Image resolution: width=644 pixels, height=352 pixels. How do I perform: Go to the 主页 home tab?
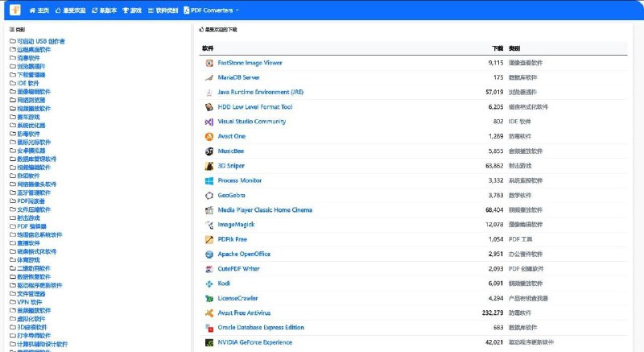(39, 10)
